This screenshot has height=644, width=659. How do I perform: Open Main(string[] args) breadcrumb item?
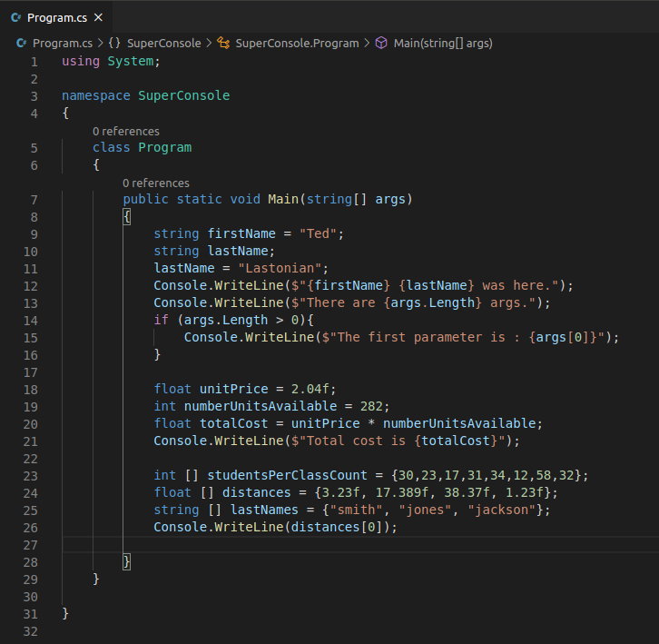click(x=443, y=43)
